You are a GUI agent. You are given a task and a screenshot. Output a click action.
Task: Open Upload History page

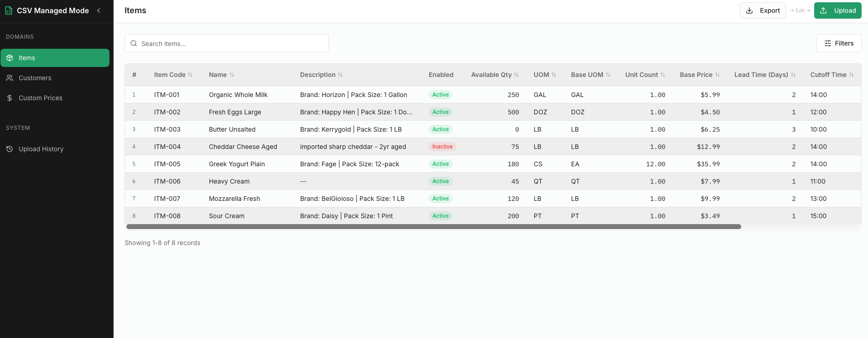coord(55,149)
